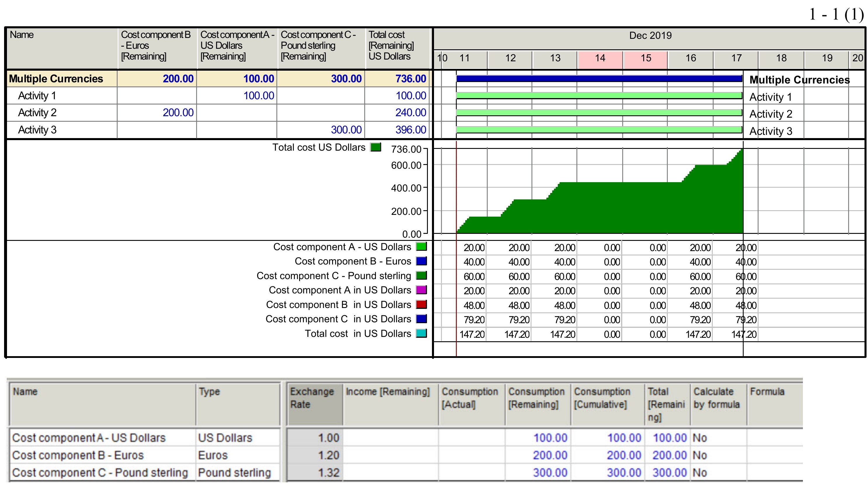Click the Cost component C in US Dollars swatch
The height and width of the screenshot is (496, 868).
[421, 319]
